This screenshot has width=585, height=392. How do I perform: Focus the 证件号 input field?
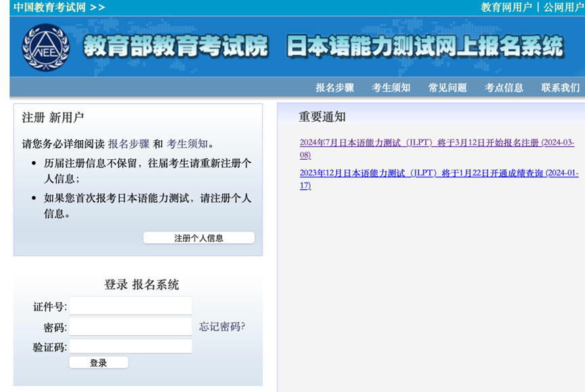pyautogui.click(x=131, y=306)
